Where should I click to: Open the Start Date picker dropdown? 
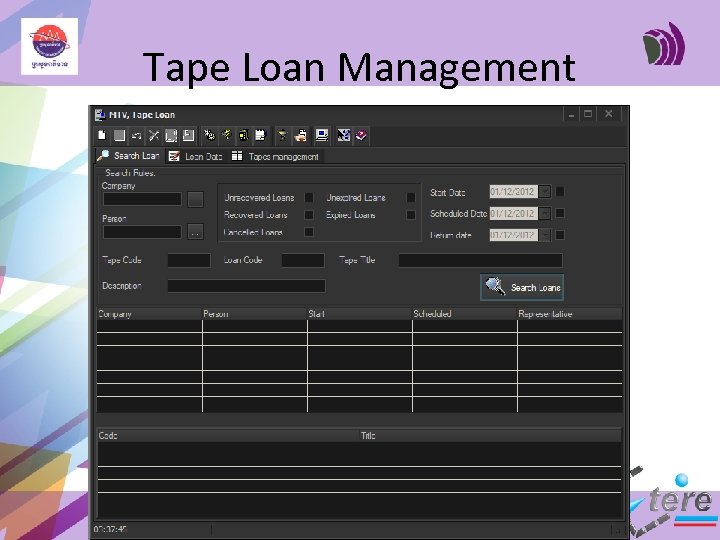545,191
